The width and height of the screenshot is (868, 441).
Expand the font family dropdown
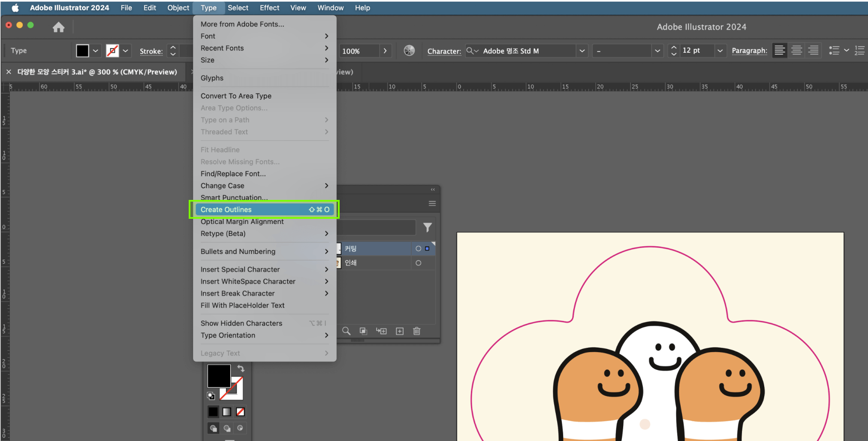click(x=582, y=51)
